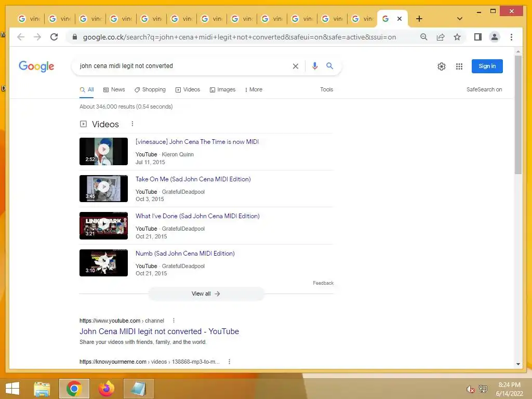Click the muted volume tray icon
This screenshot has width=532, height=399.
click(470, 389)
